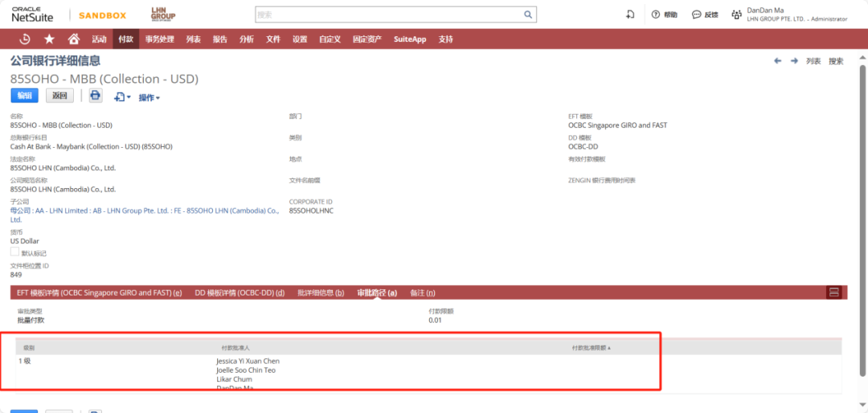Open the Recent Records clock icon

coord(25,39)
